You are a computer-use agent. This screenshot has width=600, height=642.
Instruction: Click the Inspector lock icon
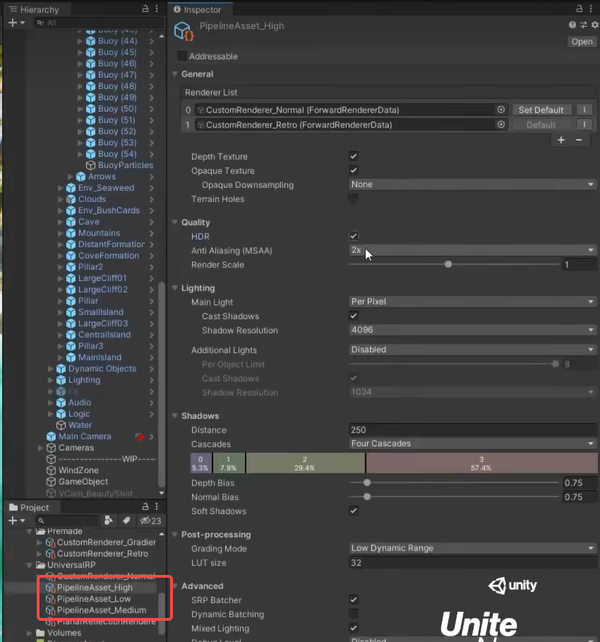pos(579,9)
